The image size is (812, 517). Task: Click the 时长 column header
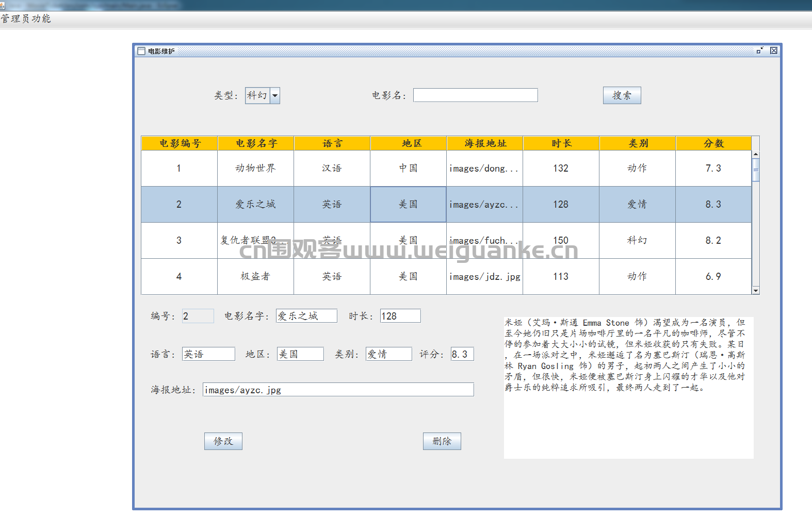tap(561, 143)
